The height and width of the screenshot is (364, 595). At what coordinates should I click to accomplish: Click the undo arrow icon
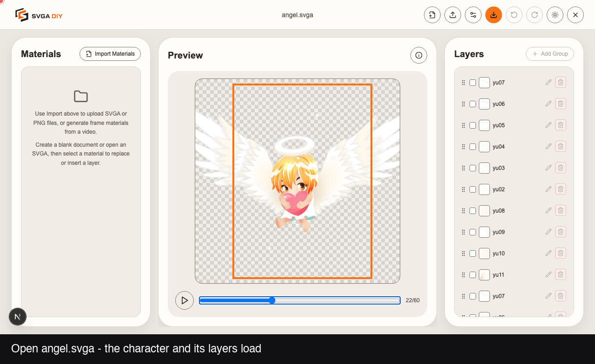[x=514, y=15]
